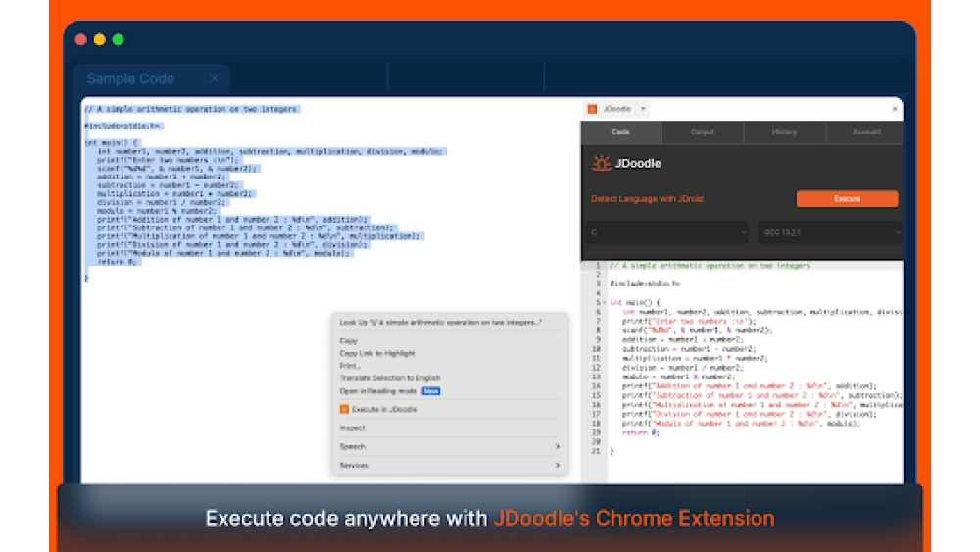The height and width of the screenshot is (552, 980).
Task: Click the include stdio.h line in JDoodle editor
Action: tap(646, 283)
